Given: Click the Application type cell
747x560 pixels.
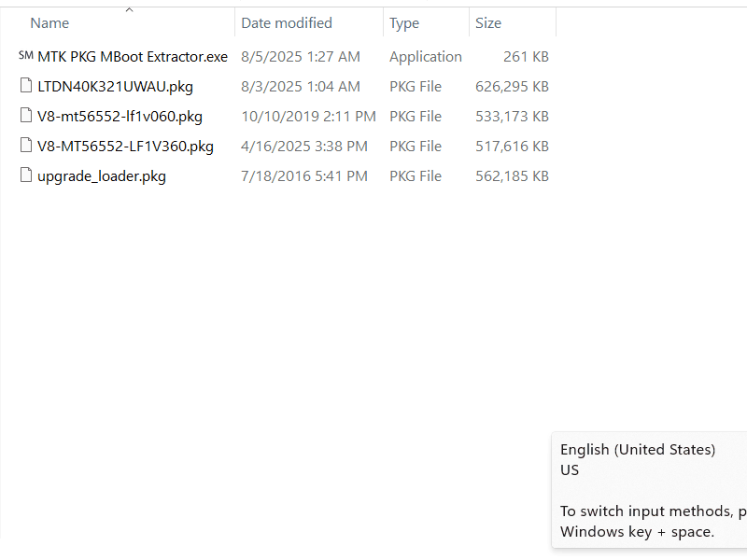Looking at the screenshot, I should (x=426, y=57).
